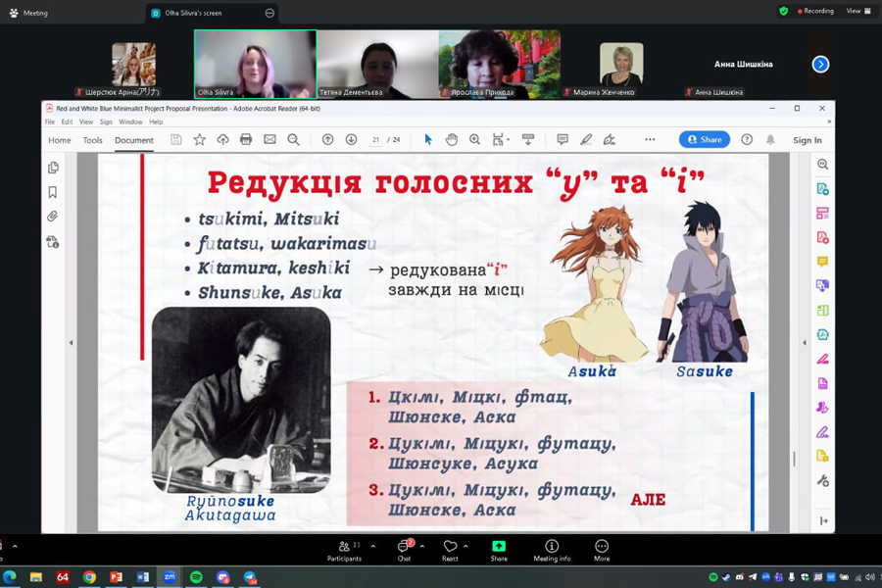
Task: Open the comment tool speech bubble icon
Action: click(x=563, y=140)
